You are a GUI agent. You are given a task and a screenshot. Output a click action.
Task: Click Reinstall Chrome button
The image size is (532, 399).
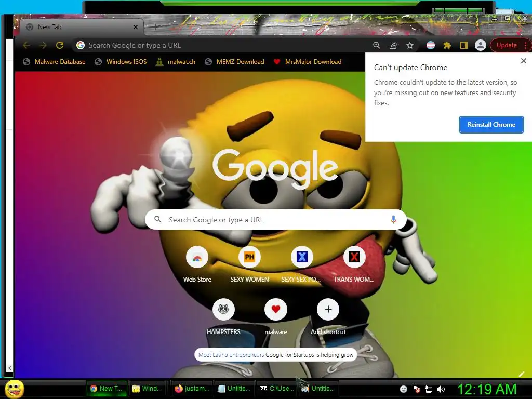491,125
